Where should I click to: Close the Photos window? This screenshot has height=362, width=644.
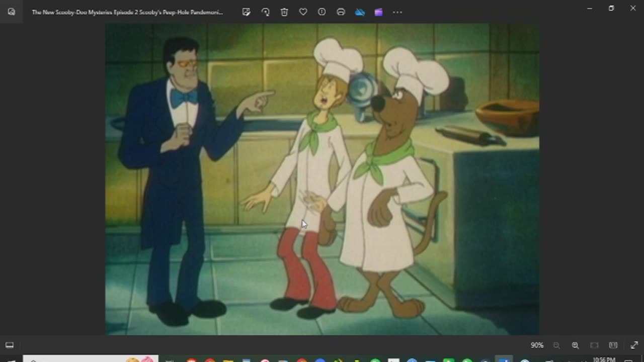pos(633,8)
